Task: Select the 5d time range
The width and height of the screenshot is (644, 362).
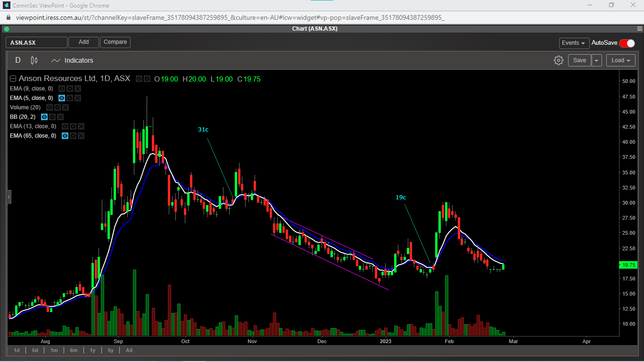Action: click(x=35, y=350)
